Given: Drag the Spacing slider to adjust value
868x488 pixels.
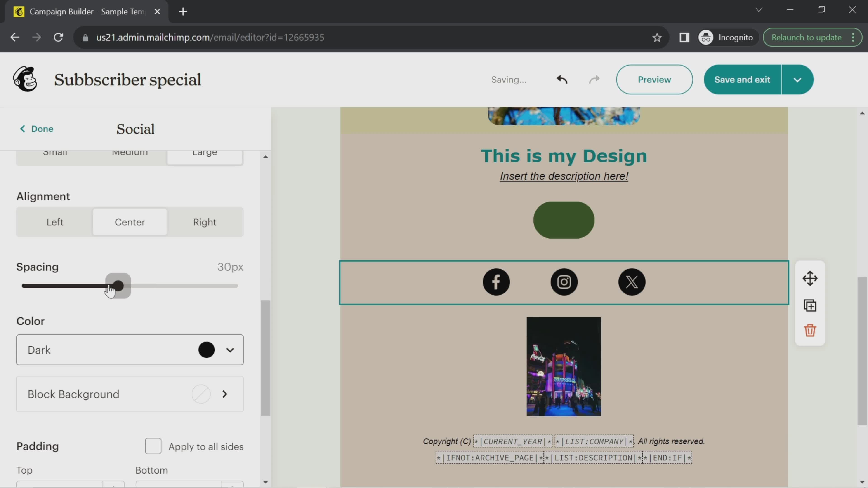Looking at the screenshot, I should pyautogui.click(x=118, y=285).
